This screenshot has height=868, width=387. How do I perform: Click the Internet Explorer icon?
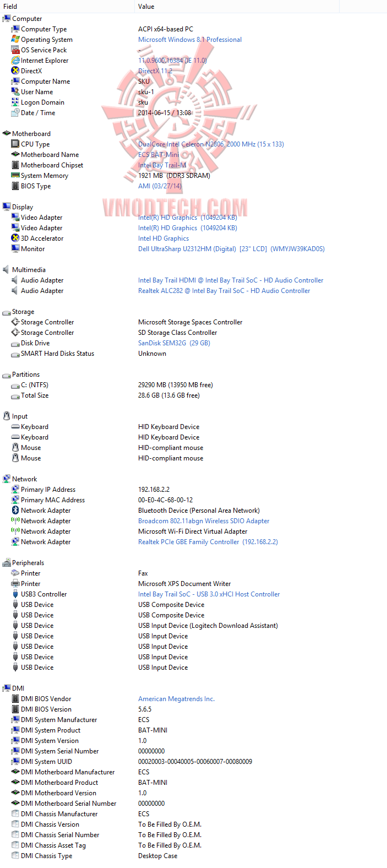(15, 61)
